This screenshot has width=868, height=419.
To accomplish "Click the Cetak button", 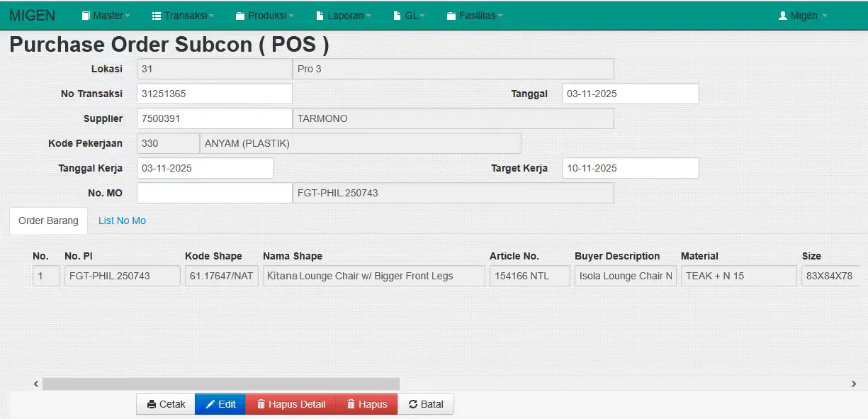I will click(166, 404).
